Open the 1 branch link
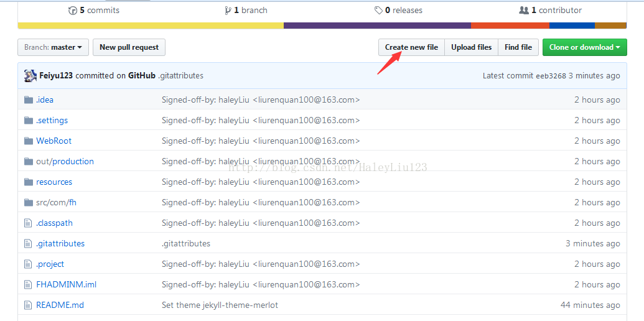The width and height of the screenshot is (644, 321). (x=246, y=10)
